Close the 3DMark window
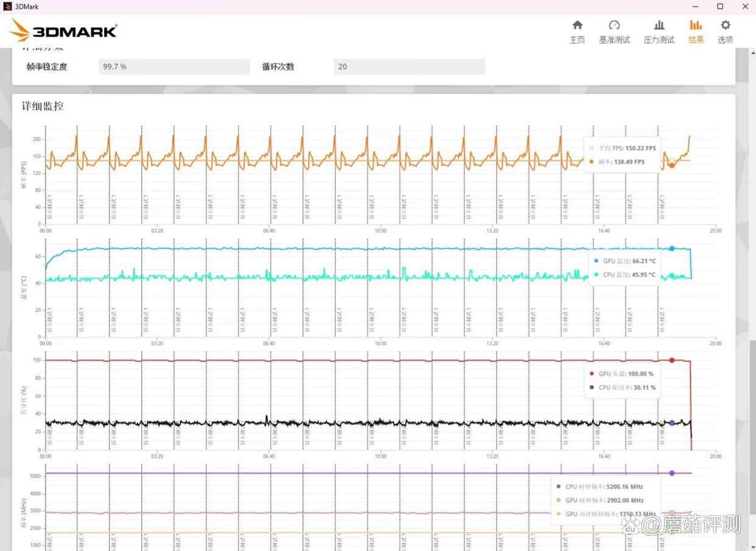The width and height of the screenshot is (756, 551). [744, 7]
